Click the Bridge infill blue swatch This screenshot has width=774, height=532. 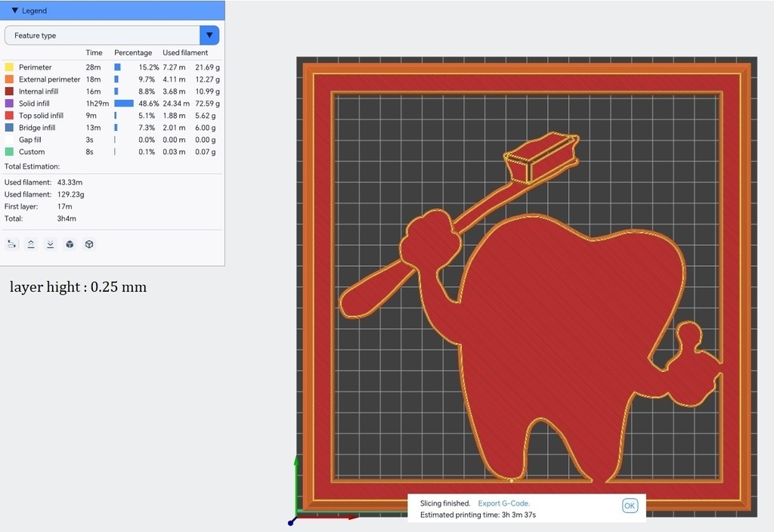[x=9, y=127]
